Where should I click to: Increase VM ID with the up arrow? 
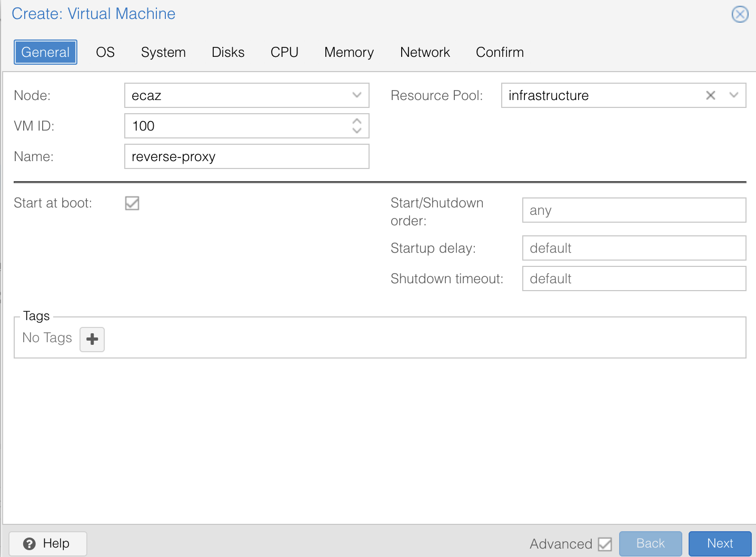point(357,121)
